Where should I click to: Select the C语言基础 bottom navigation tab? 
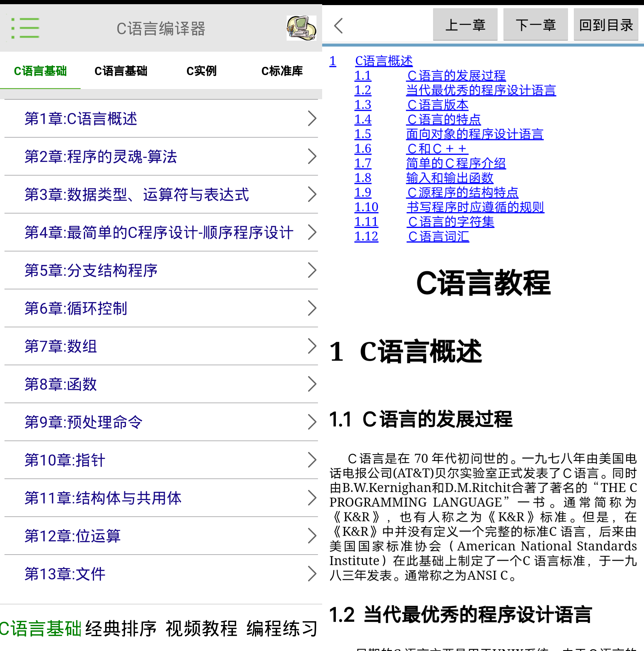(x=40, y=628)
